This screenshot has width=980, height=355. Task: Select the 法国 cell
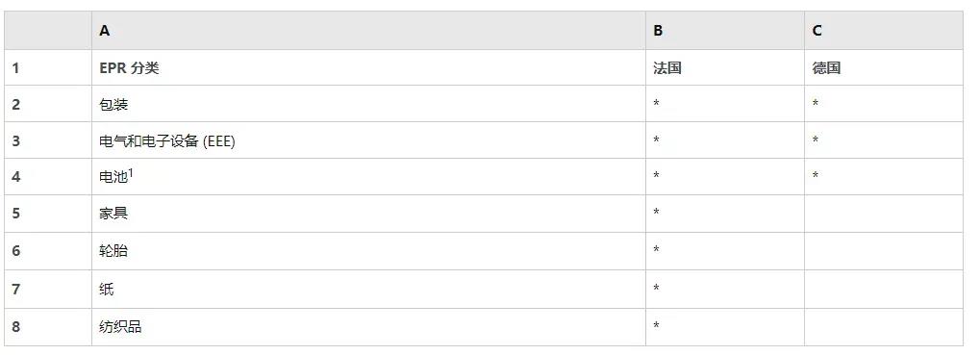click(725, 67)
